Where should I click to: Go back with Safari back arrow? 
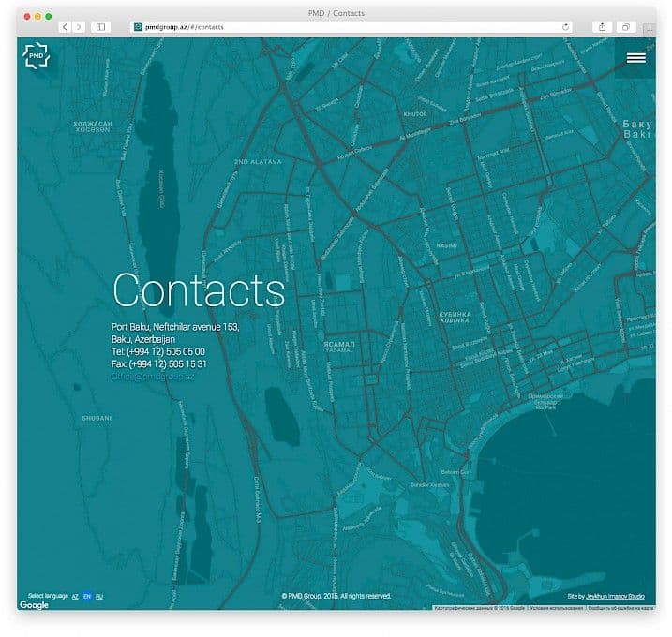65,27
